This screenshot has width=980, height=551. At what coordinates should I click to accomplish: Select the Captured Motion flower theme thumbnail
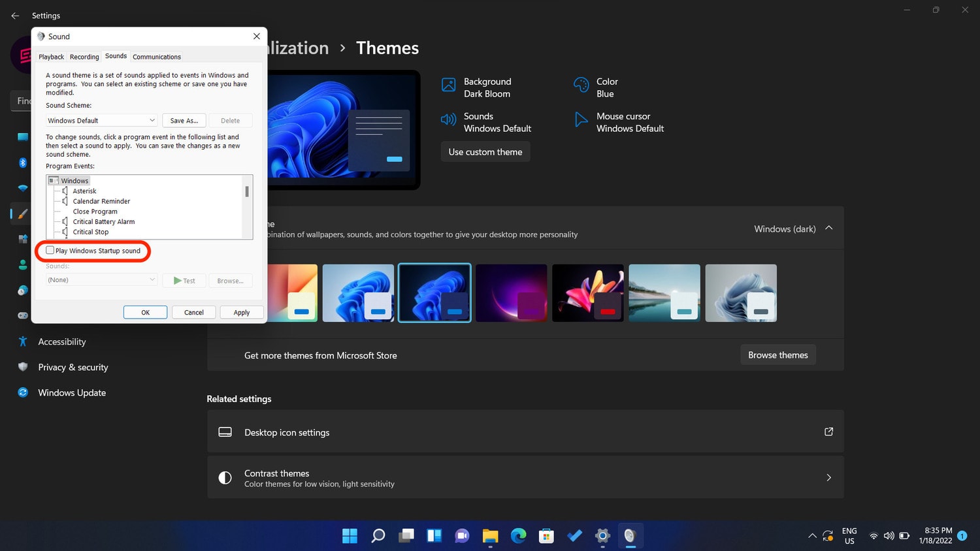click(588, 293)
